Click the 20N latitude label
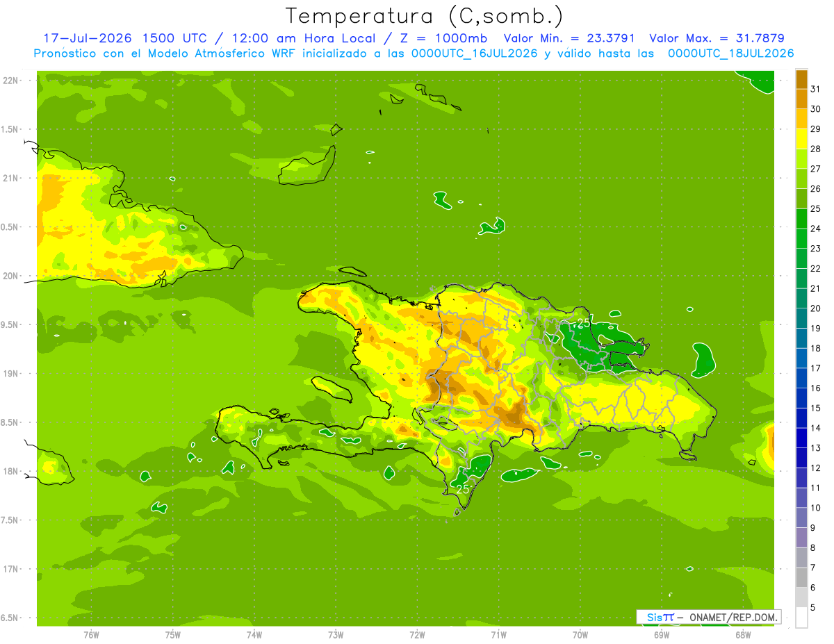This screenshot has width=834, height=644. click(x=10, y=276)
